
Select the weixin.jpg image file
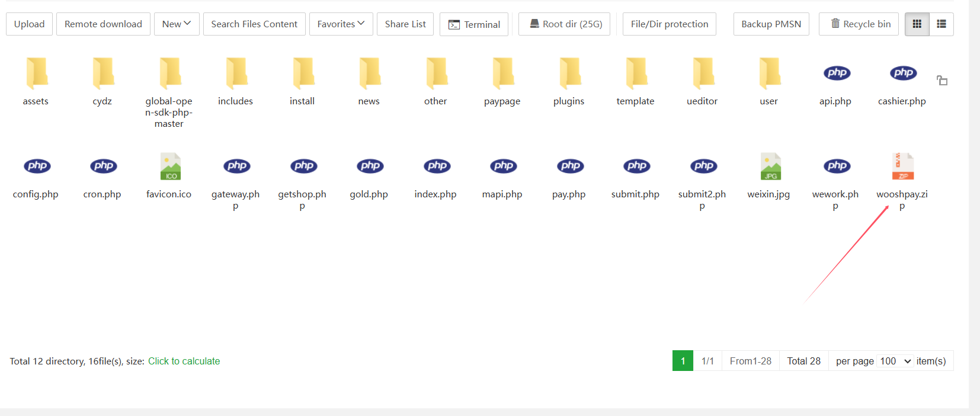coord(769,167)
